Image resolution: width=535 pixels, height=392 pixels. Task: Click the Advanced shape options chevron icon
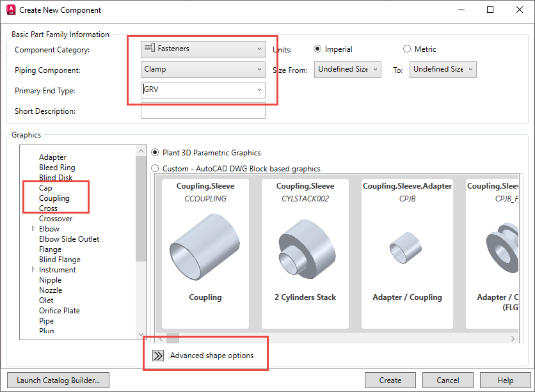coord(158,356)
